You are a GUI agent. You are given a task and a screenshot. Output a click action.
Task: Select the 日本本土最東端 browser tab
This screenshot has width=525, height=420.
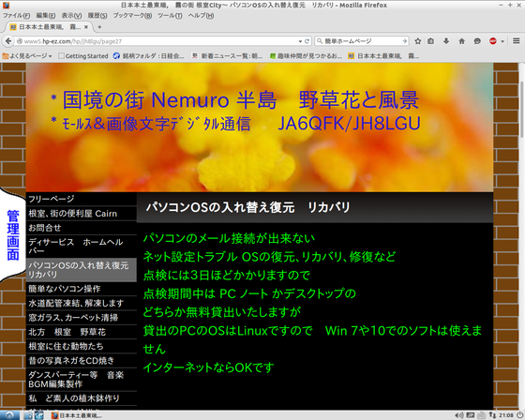49,27
